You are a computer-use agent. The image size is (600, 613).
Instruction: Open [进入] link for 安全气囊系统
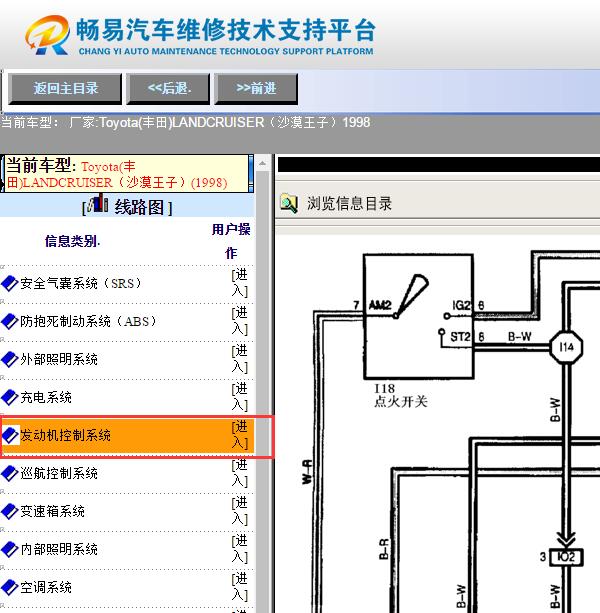coord(240,283)
